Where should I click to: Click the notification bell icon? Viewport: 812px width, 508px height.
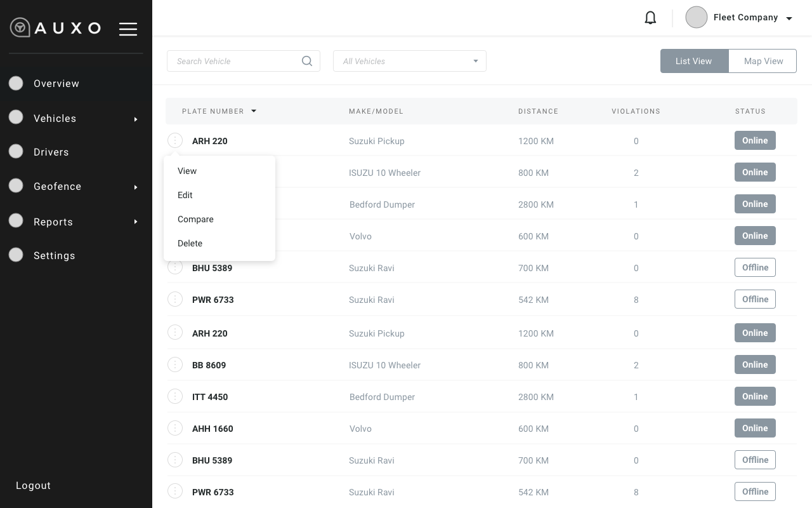(650, 18)
